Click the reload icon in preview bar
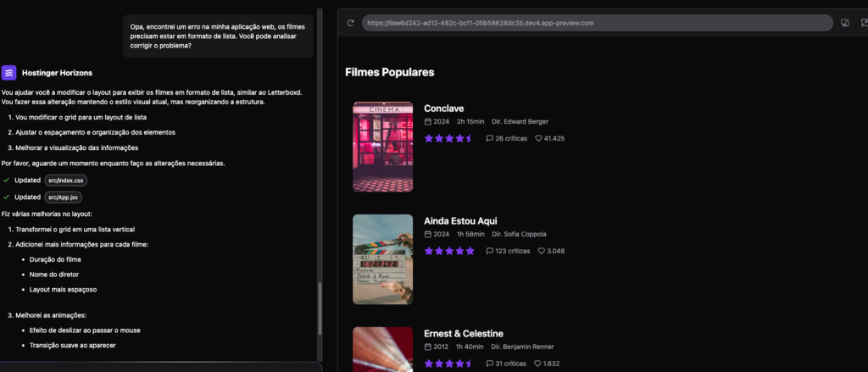The image size is (868, 372). tap(350, 23)
